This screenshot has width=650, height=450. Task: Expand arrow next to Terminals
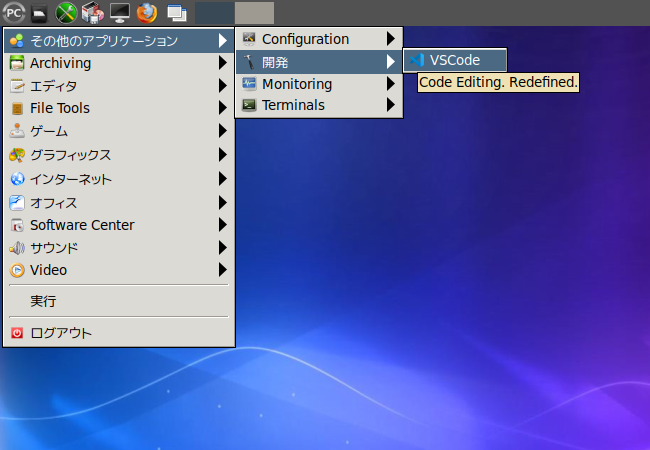(391, 105)
